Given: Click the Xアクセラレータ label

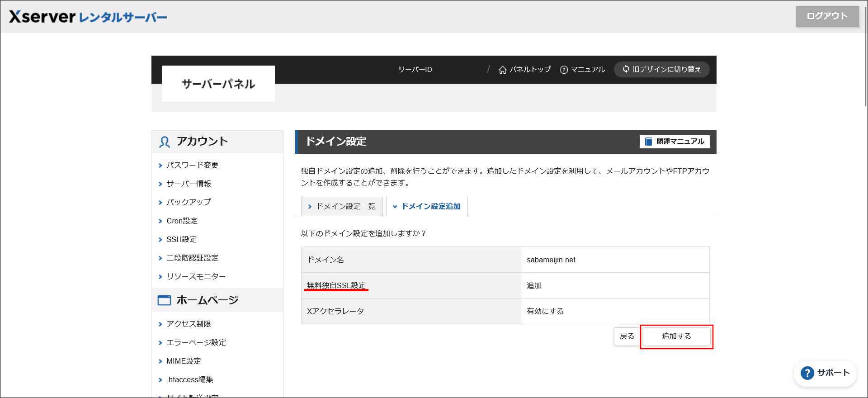Looking at the screenshot, I should 335,311.
